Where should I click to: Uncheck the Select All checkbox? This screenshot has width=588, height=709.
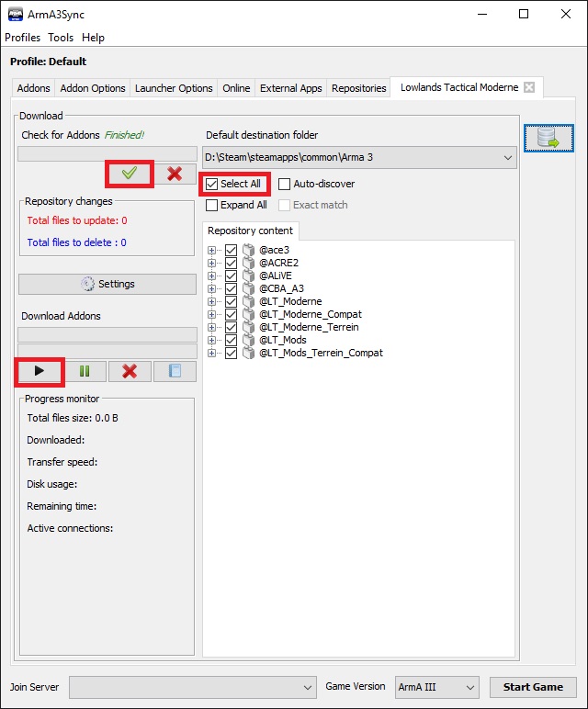coord(212,184)
